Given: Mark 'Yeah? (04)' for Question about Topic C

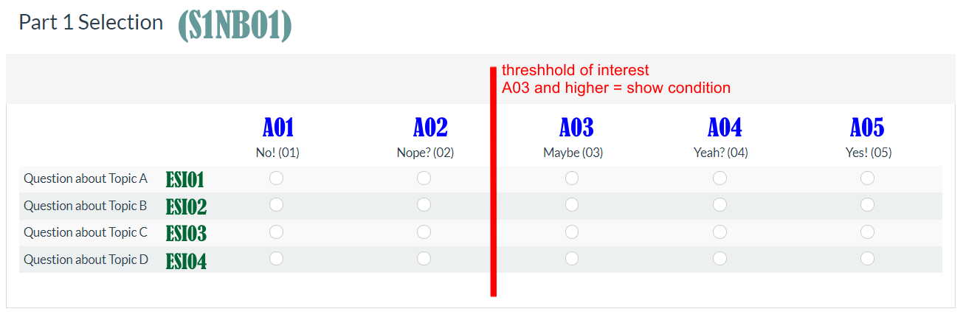Looking at the screenshot, I should coord(720,232).
